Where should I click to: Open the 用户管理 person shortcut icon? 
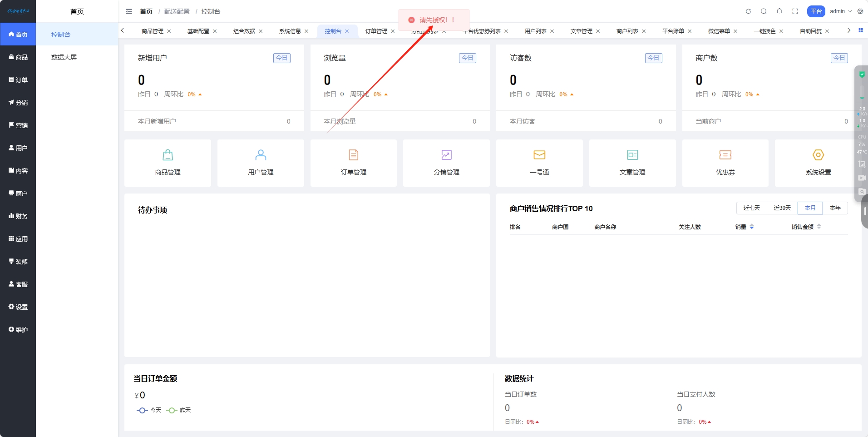click(261, 155)
